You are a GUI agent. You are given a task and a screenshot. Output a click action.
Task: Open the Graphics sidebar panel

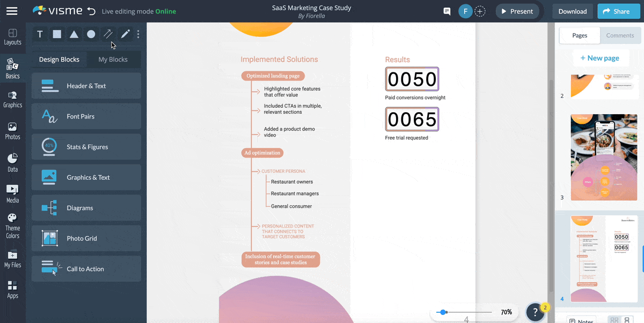pyautogui.click(x=12, y=99)
